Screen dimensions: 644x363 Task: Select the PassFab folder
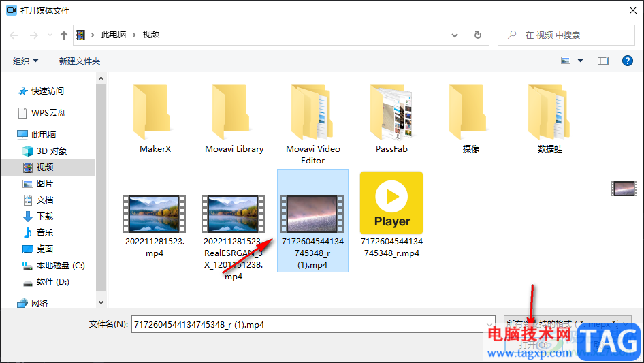[392, 119]
